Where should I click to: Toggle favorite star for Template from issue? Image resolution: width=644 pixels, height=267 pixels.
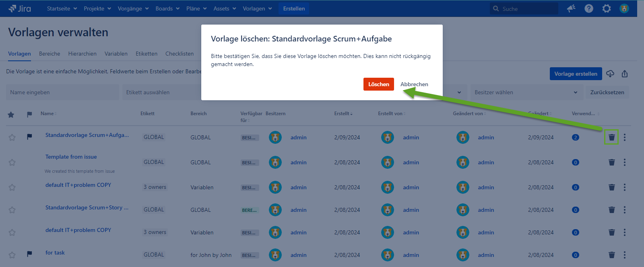pos(12,162)
